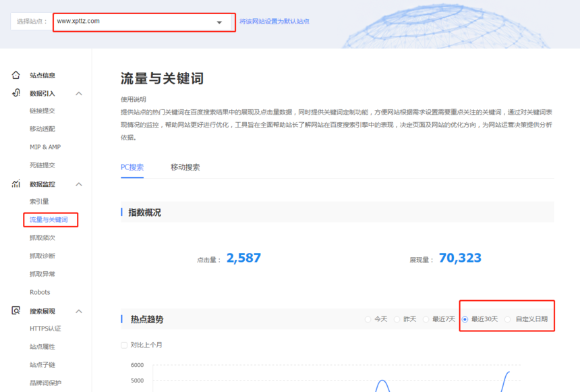
Task: Click the 选择站点 label
Action: tap(32, 22)
